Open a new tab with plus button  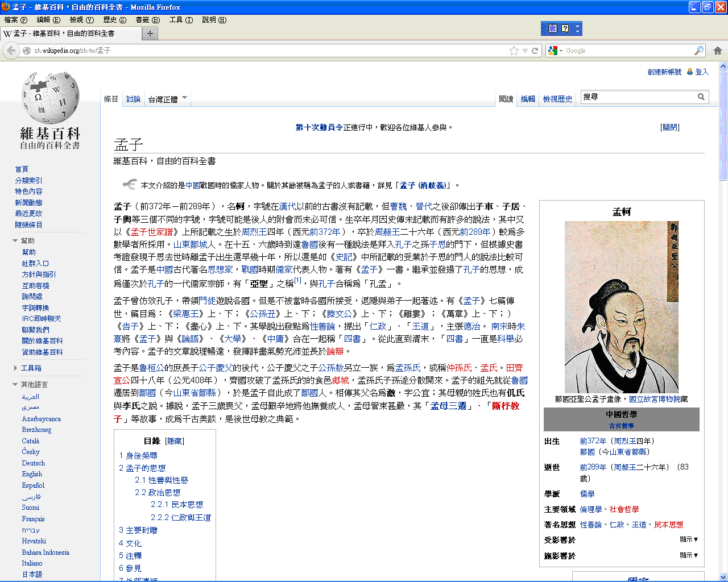(x=150, y=34)
